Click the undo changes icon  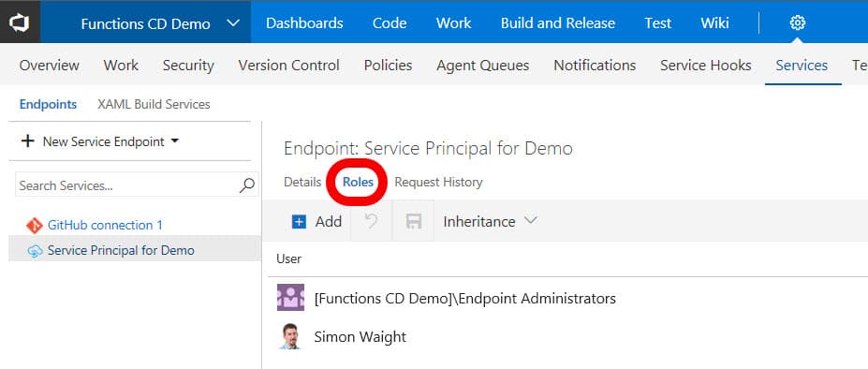tap(372, 222)
